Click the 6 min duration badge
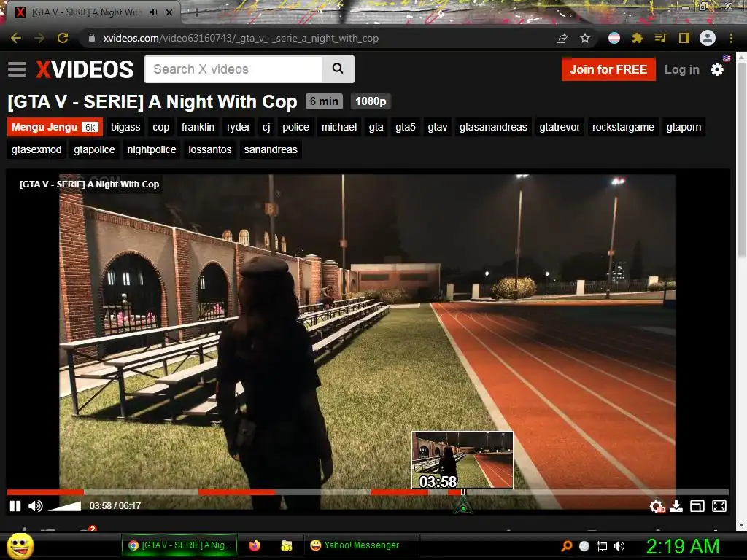 click(324, 101)
